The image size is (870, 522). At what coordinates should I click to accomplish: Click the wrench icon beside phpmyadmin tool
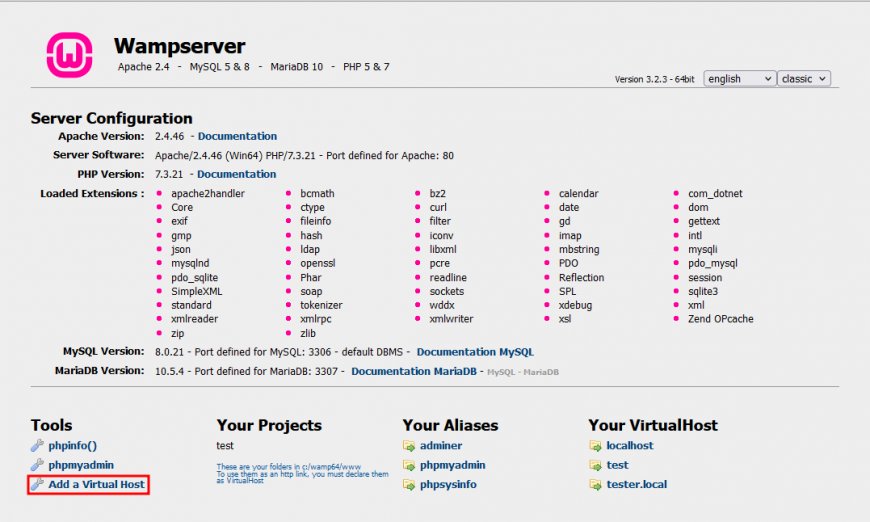[x=38, y=465]
